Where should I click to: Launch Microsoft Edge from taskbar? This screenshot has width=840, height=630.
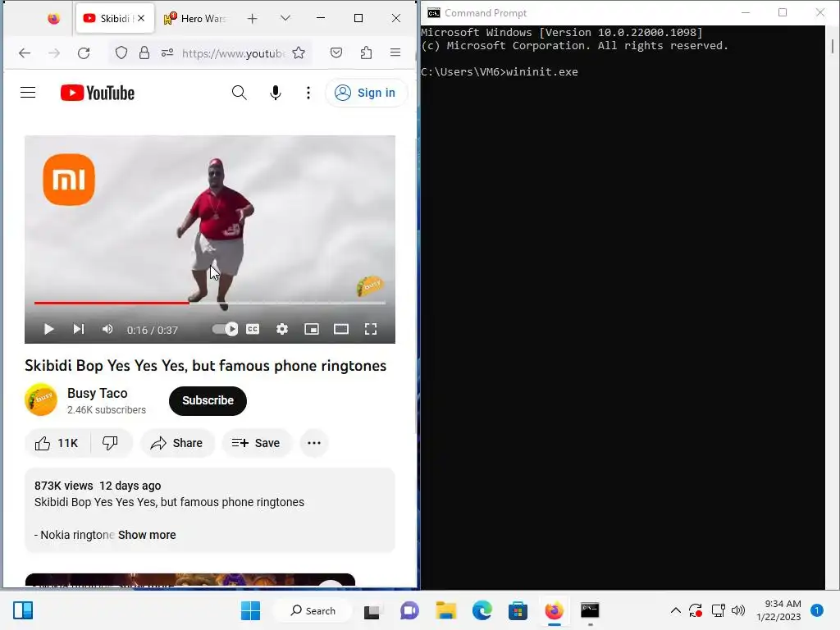[482, 611]
